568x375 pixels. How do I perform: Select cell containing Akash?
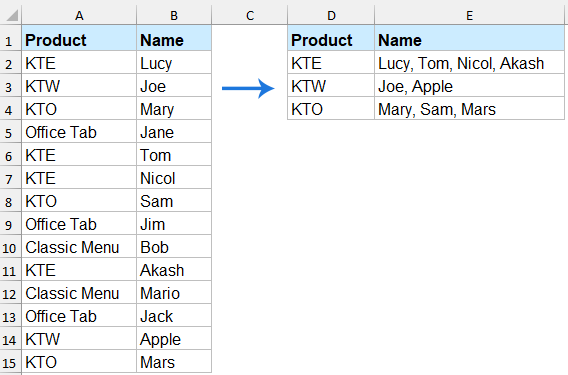point(174,270)
